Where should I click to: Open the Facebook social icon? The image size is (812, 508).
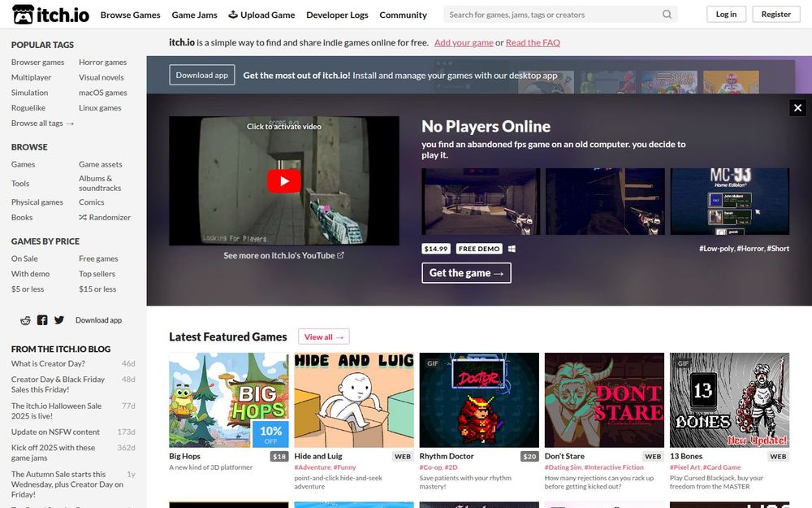42,320
